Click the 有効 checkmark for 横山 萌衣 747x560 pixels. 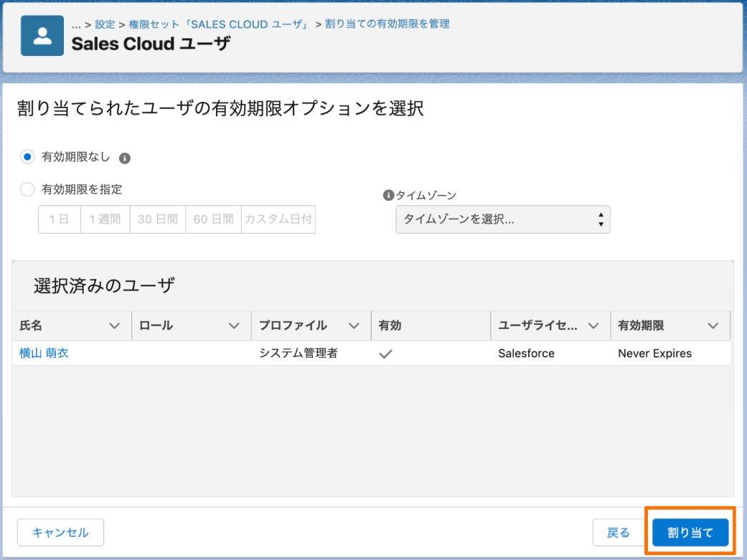tap(385, 353)
